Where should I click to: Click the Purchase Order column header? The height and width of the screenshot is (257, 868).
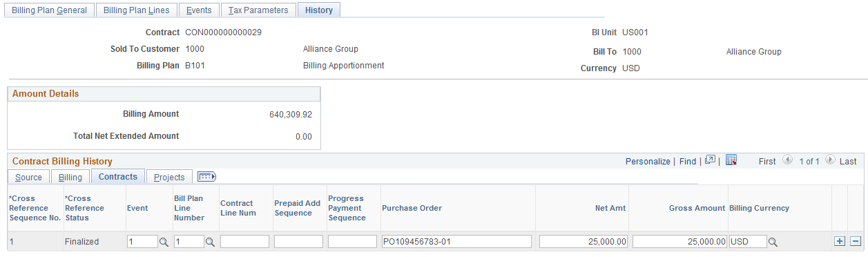[x=412, y=208]
